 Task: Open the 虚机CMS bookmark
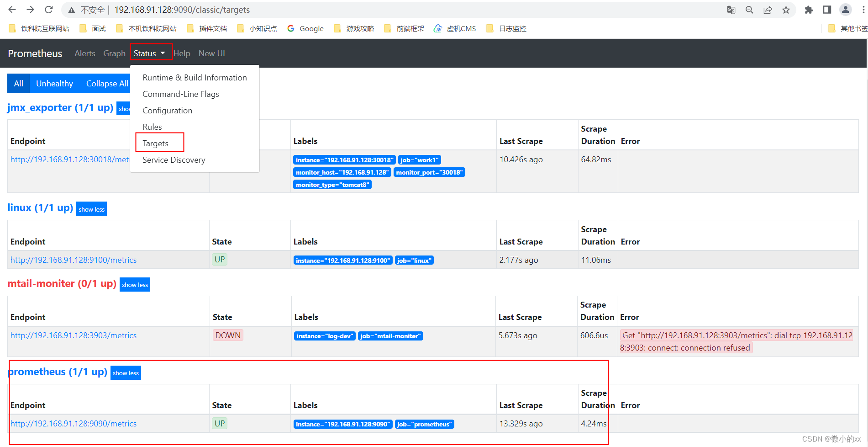[455, 28]
